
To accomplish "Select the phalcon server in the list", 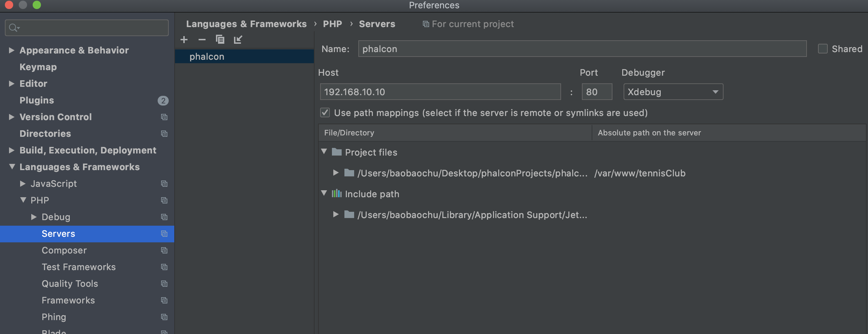I will pos(207,57).
